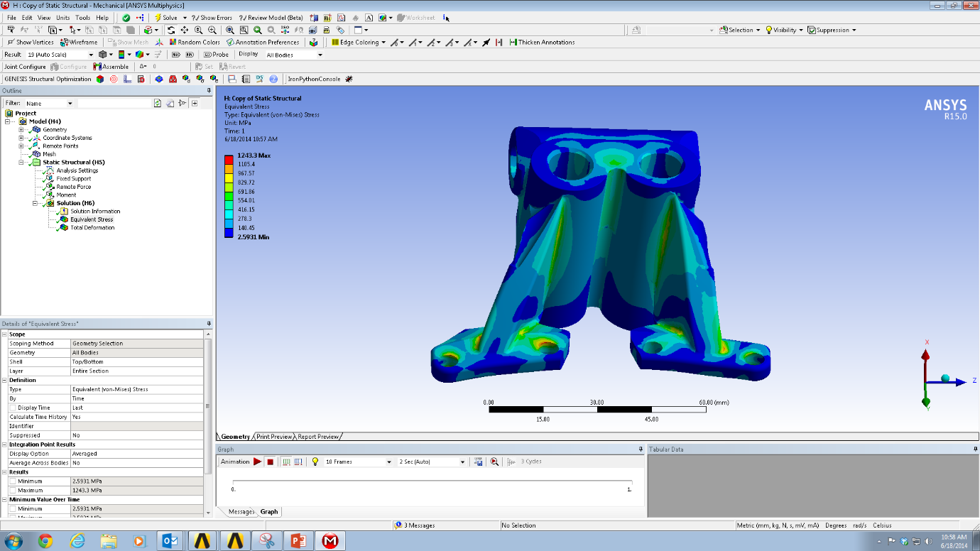Image resolution: width=980 pixels, height=551 pixels.
Task: Play the result animation
Action: (257, 462)
